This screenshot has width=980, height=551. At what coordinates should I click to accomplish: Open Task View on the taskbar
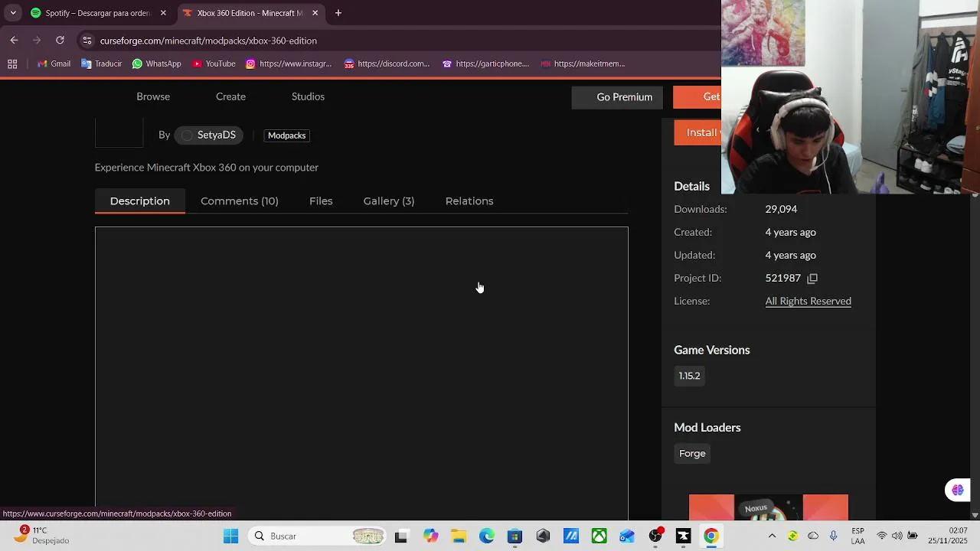tap(401, 536)
